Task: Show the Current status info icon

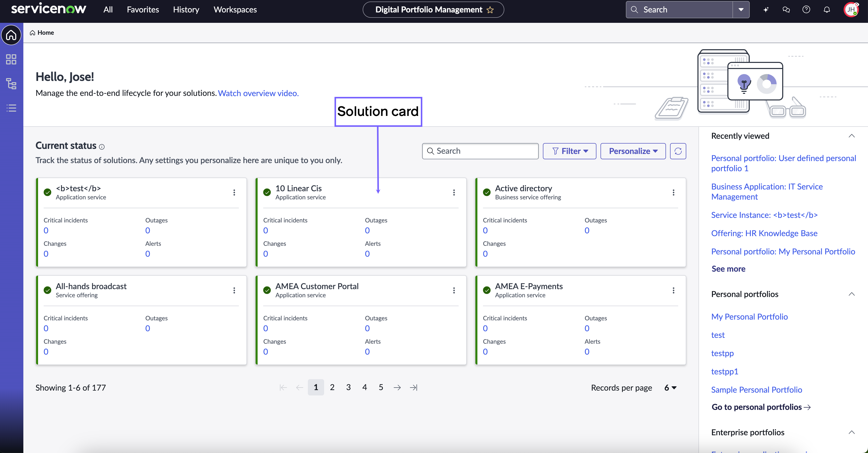Action: 102,147
